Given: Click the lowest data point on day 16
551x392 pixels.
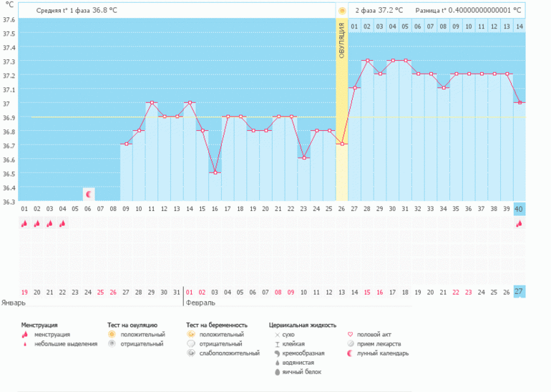Looking at the screenshot, I should [x=215, y=172].
